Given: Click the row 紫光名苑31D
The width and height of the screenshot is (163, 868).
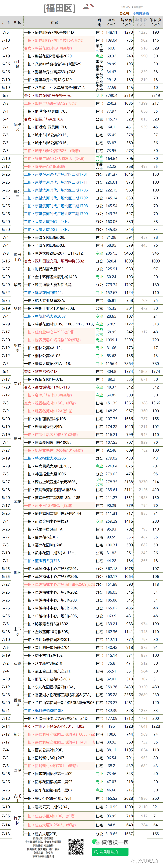Looking at the screenshot, I should coord(81,371).
